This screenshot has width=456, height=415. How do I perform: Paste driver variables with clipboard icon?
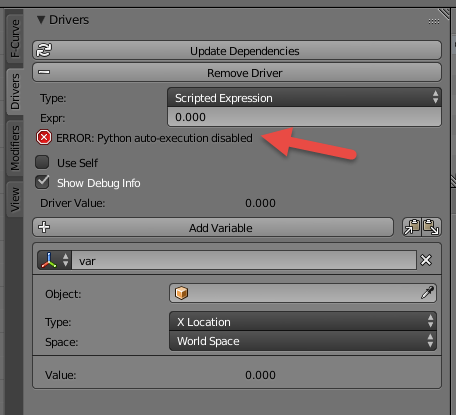pyautogui.click(x=431, y=227)
